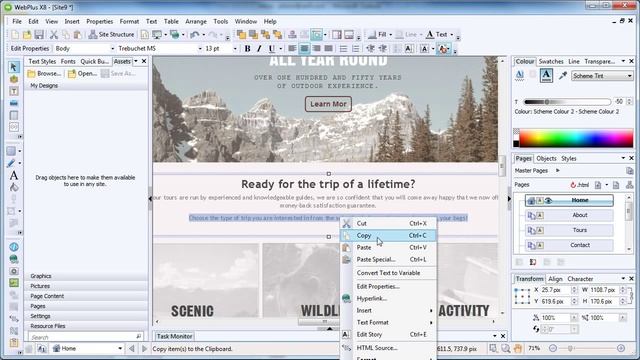The height and width of the screenshot is (360, 640).
Task: Switch to the Objects tab
Action: tap(546, 158)
